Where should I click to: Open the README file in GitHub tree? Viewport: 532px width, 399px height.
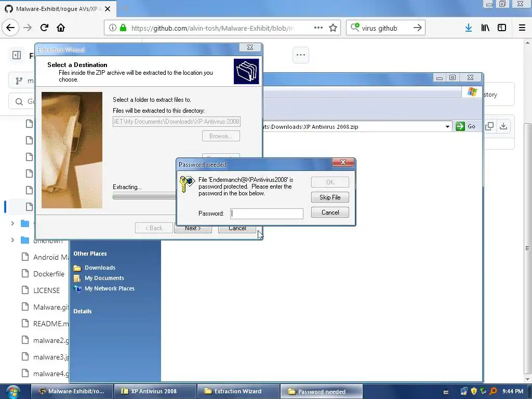pyautogui.click(x=50, y=324)
